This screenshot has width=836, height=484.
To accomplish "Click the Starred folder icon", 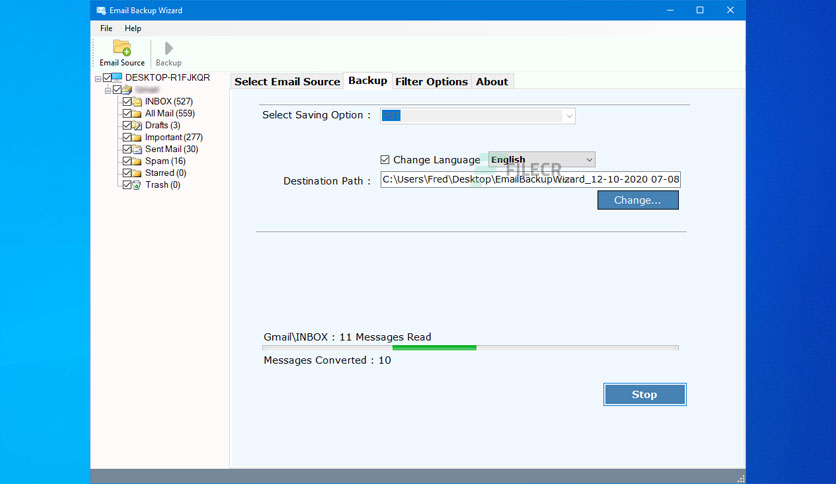I will [x=137, y=173].
